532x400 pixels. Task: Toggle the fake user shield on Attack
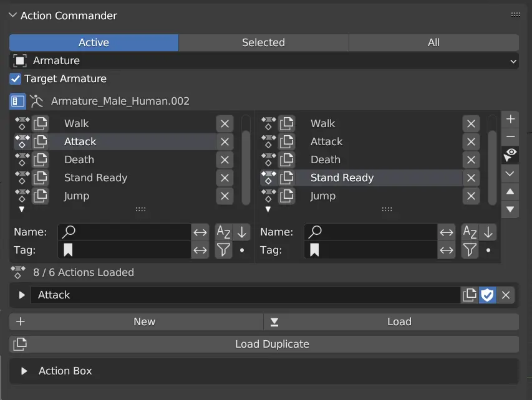click(488, 295)
